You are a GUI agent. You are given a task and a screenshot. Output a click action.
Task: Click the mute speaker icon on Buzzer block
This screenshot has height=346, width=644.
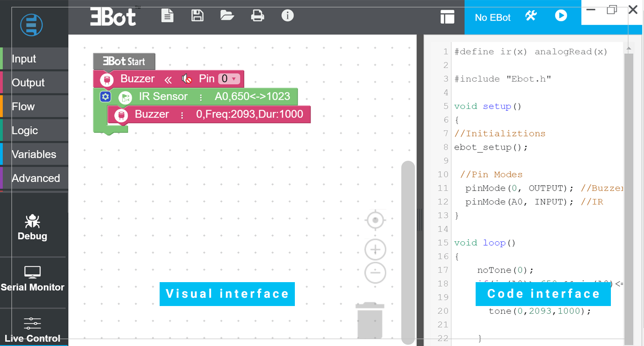click(x=187, y=79)
